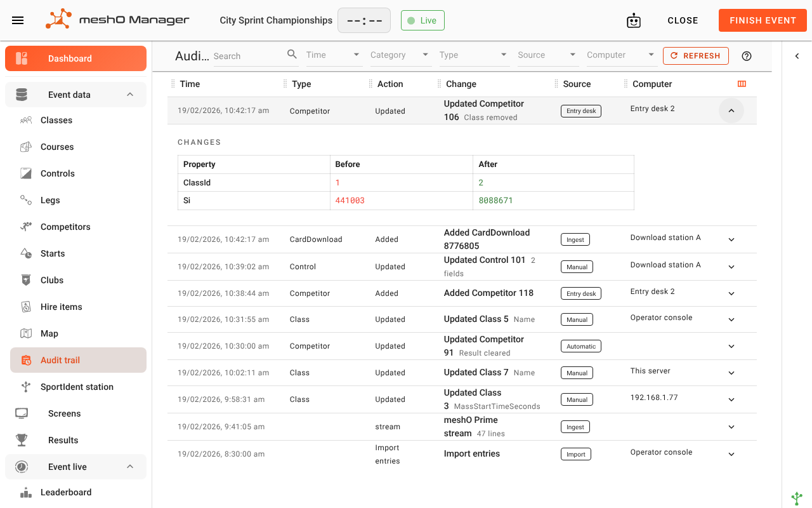This screenshot has height=508, width=812.
Task: Open the Type filter dropdown
Action: [474, 55]
